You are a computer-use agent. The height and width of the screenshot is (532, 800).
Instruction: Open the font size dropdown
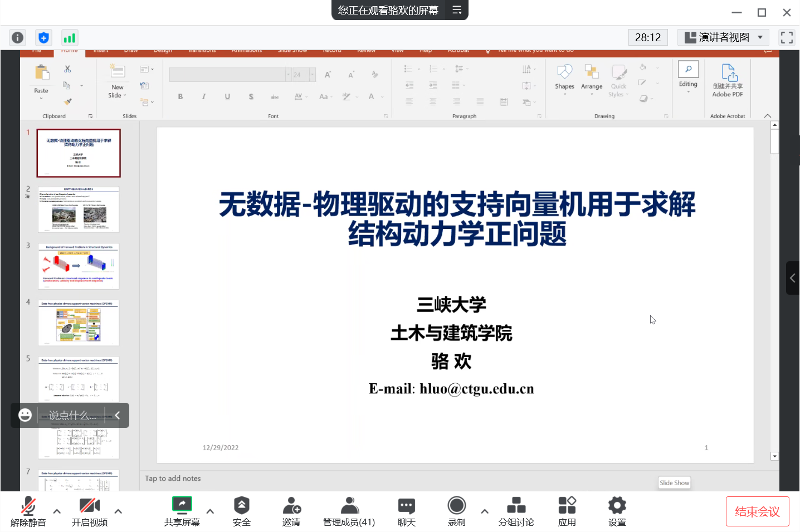[x=313, y=75]
